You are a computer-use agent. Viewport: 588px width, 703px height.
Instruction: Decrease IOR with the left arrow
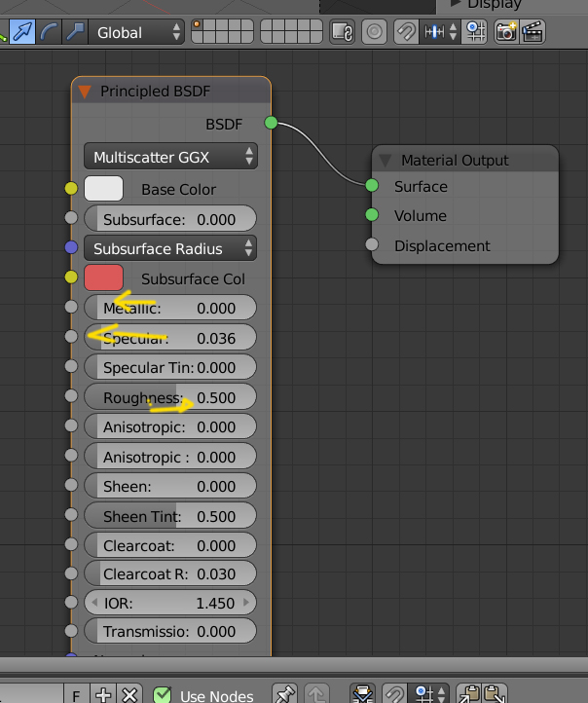[94, 603]
